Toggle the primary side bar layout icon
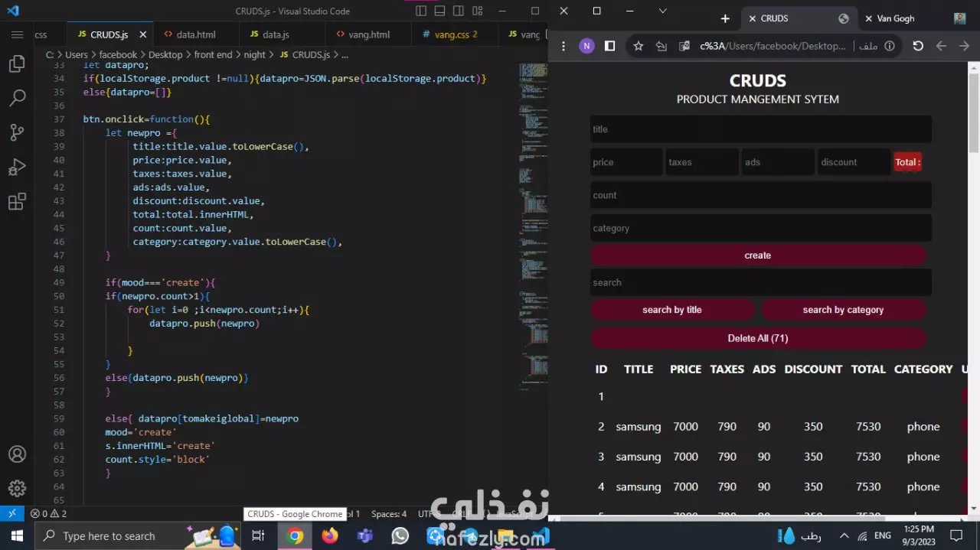 click(x=421, y=11)
